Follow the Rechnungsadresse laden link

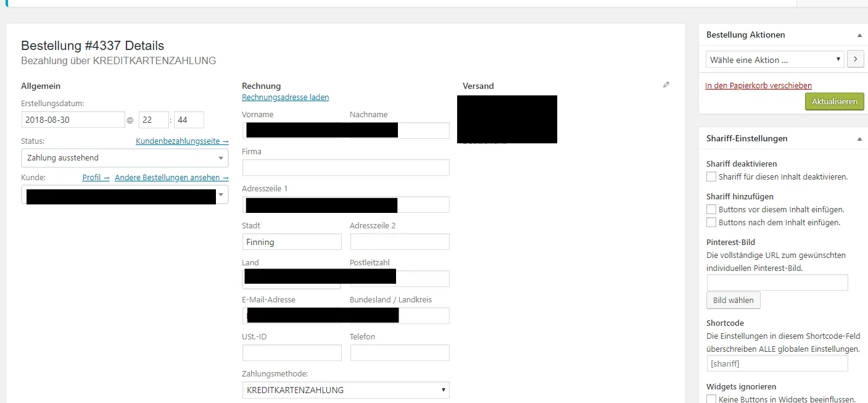(285, 98)
